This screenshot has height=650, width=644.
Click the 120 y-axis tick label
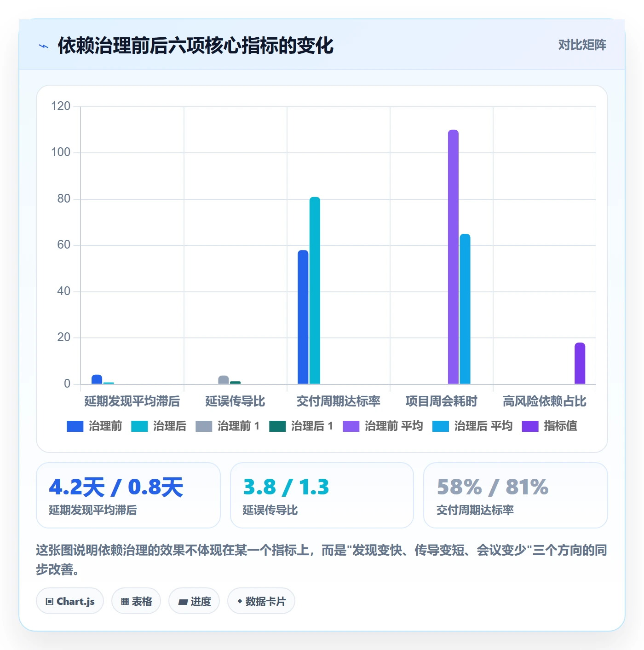(61, 106)
